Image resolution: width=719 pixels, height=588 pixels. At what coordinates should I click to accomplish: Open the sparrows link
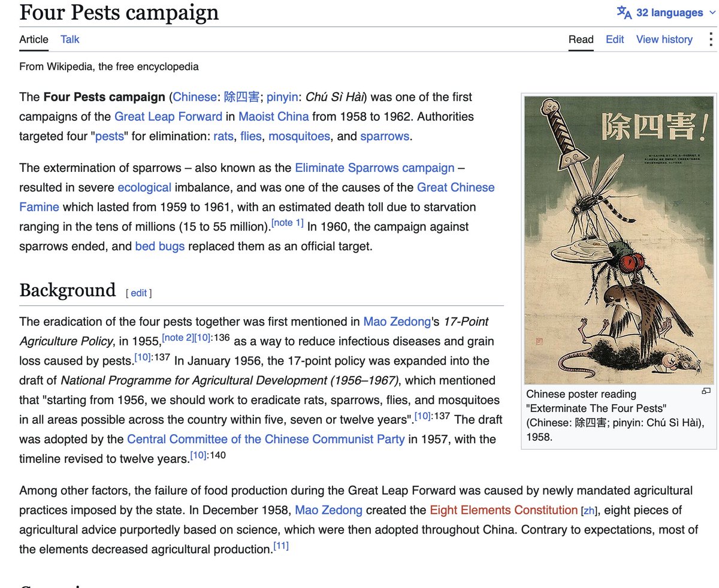[385, 136]
